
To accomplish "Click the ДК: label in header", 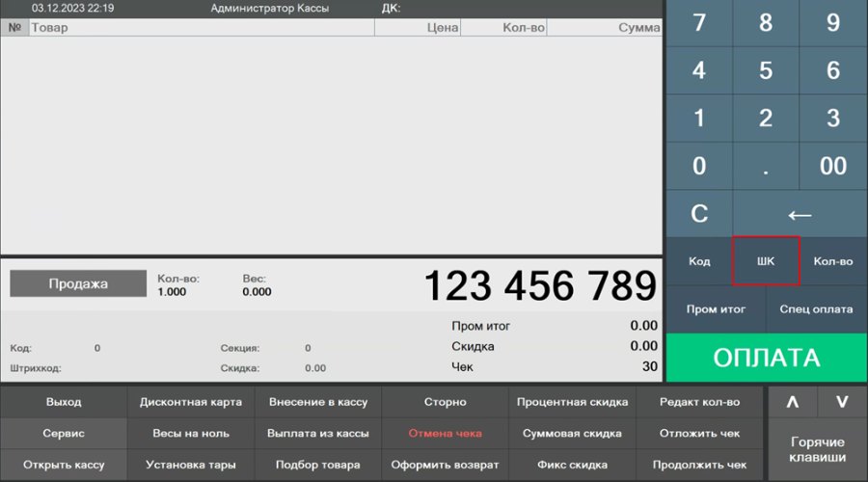I will click(391, 9).
